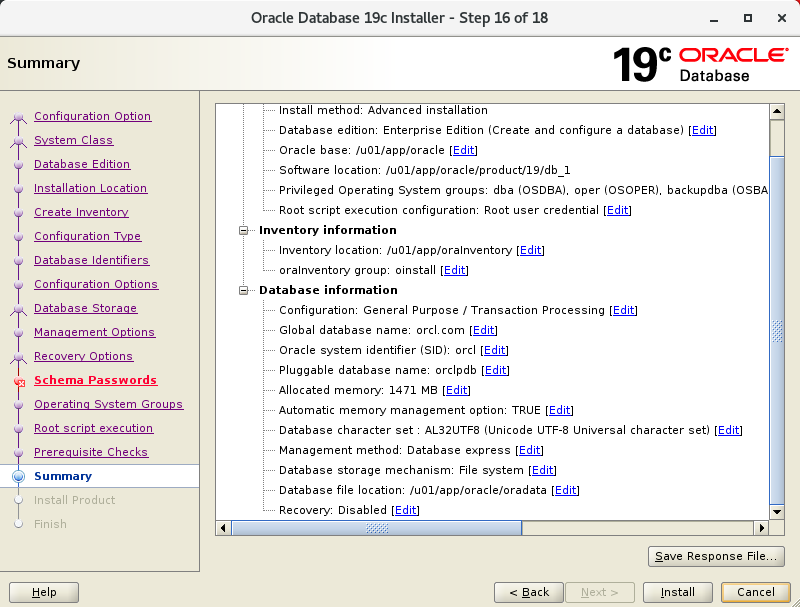Open the Recovery Options step
800x607 pixels.
point(83,356)
